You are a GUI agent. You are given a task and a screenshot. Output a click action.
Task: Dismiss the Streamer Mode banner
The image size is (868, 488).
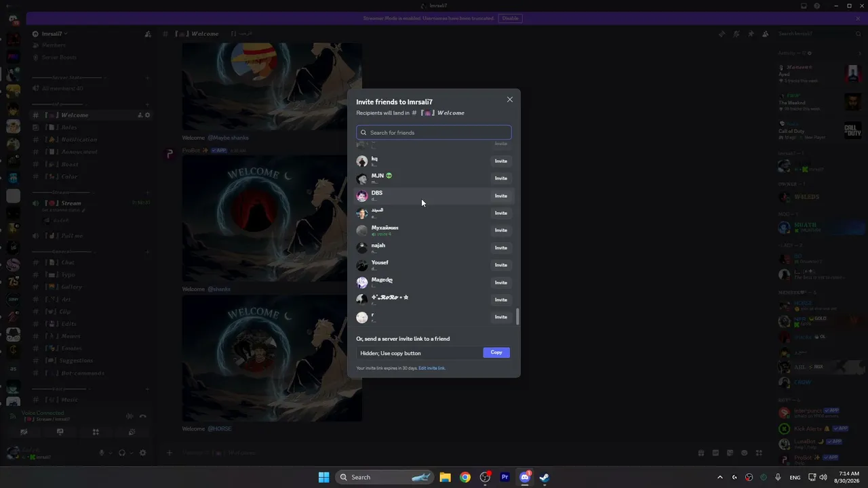(x=858, y=18)
